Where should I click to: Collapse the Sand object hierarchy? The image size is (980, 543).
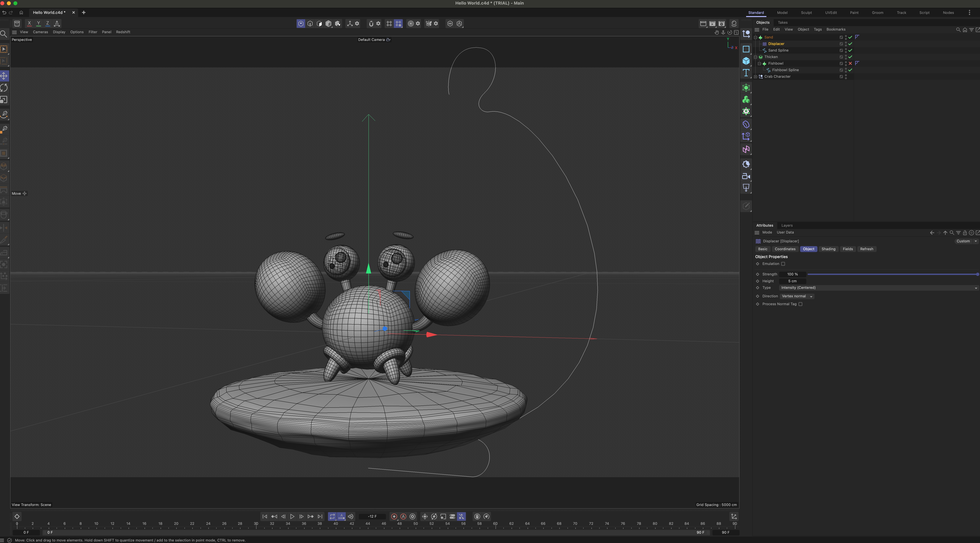(756, 37)
